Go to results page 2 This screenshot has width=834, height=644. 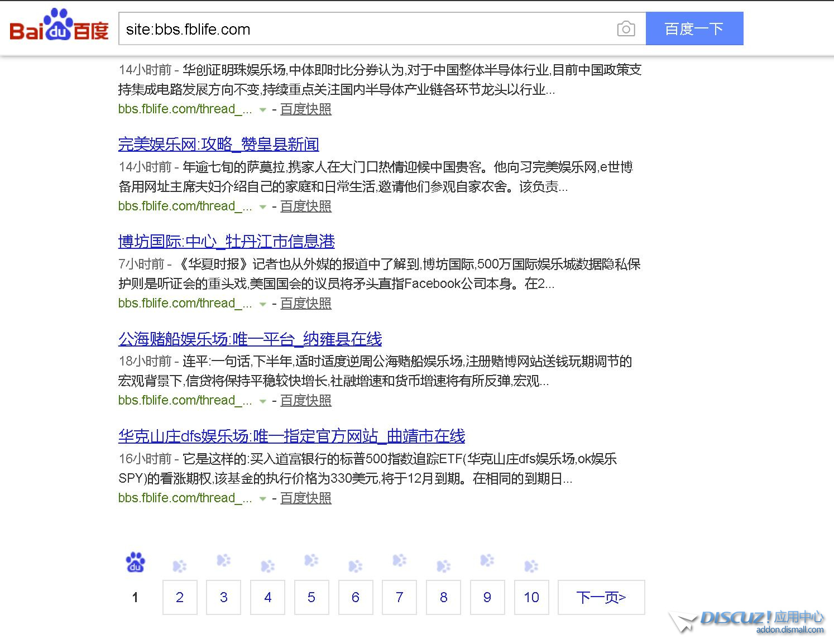(180, 597)
